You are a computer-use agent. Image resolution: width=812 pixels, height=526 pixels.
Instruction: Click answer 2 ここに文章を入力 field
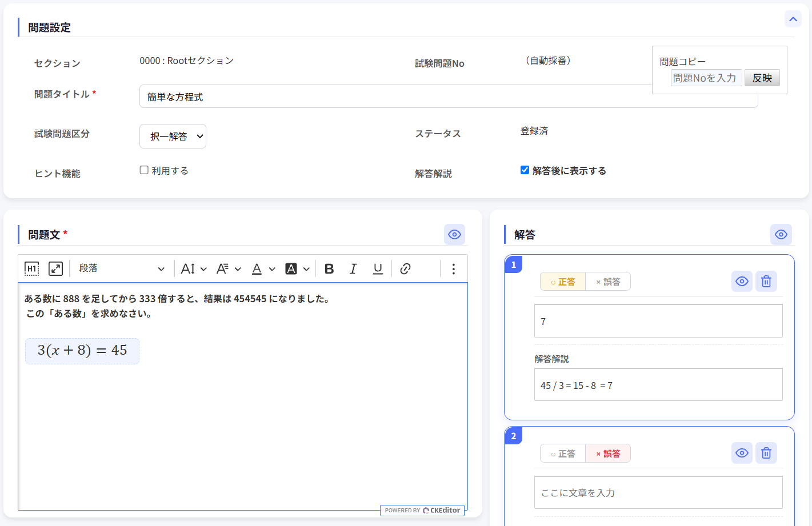658,492
